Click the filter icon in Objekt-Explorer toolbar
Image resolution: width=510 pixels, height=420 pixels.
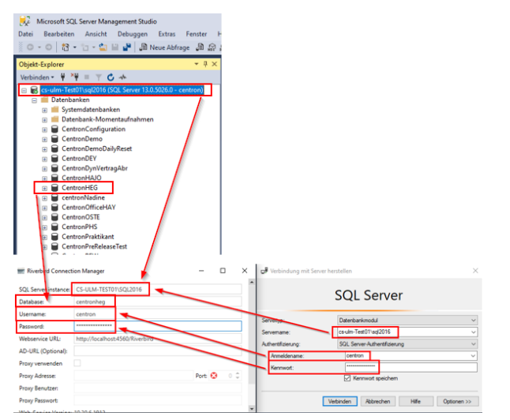[99, 77]
